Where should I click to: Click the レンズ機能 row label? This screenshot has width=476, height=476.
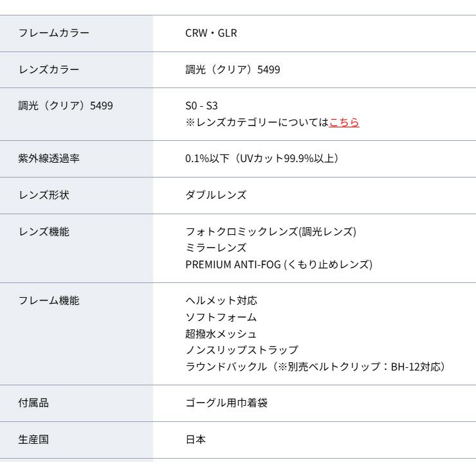click(x=44, y=232)
